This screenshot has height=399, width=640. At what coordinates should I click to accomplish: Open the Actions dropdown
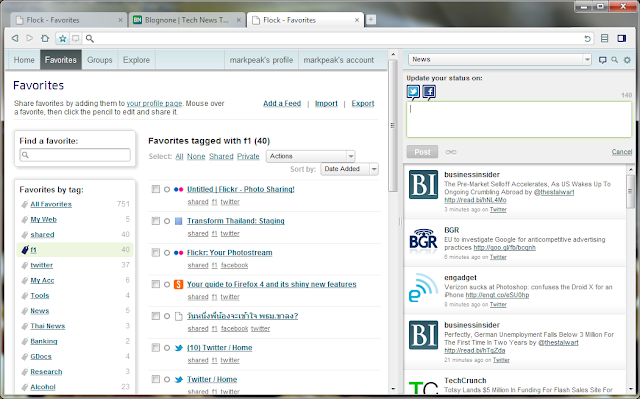(x=310, y=156)
